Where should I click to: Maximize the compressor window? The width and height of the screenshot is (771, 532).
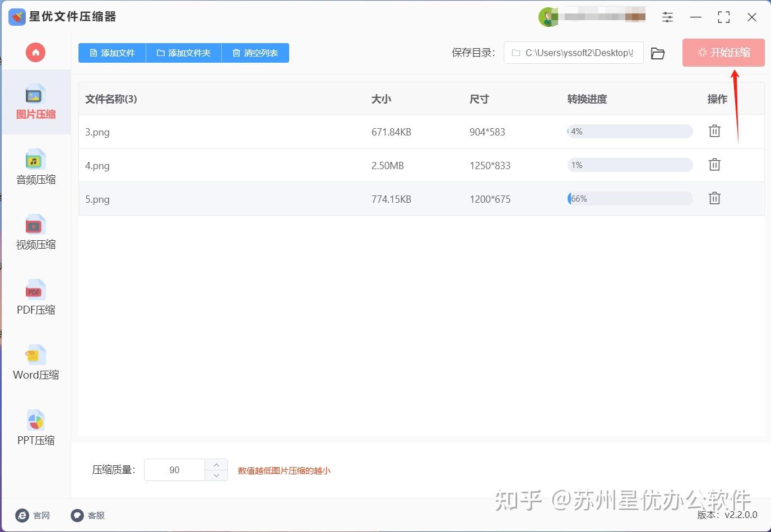coord(724,17)
